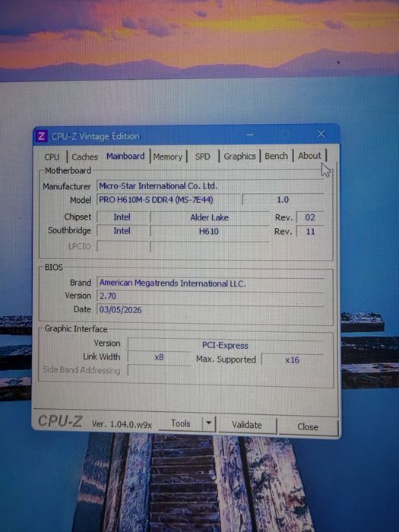Close CPU-Z with the title bar X
The height and width of the screenshot is (532, 399).
(321, 134)
